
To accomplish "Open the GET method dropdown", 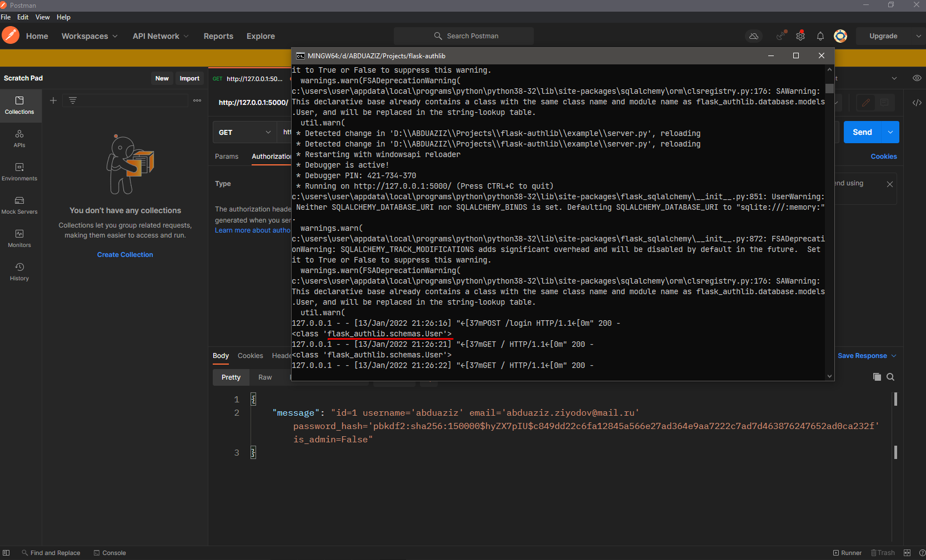I will click(245, 132).
